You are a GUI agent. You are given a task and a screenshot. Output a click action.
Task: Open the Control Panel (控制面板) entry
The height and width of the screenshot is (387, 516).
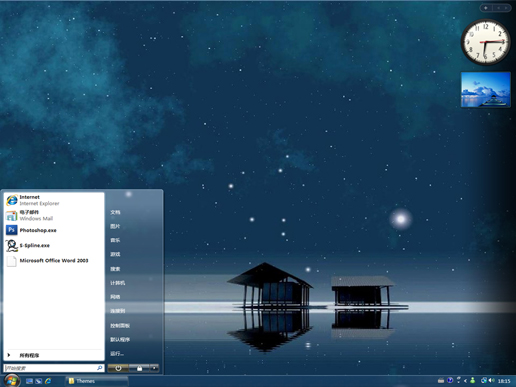120,326
